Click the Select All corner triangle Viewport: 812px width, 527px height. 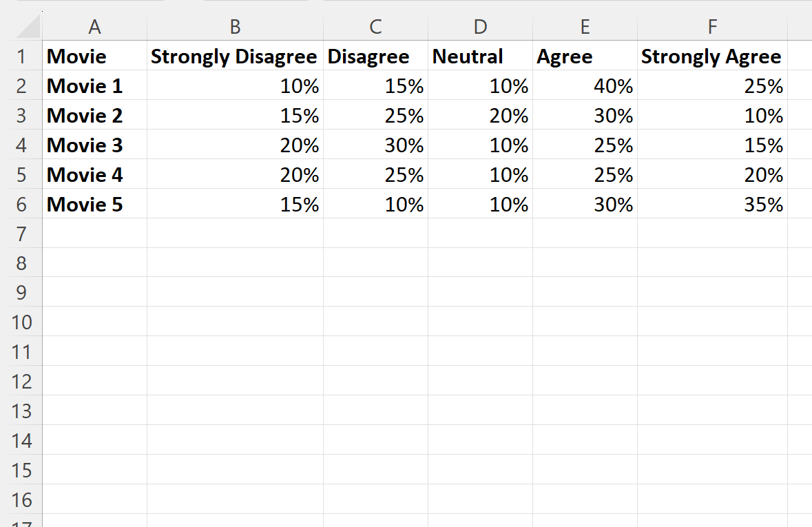click(28, 28)
